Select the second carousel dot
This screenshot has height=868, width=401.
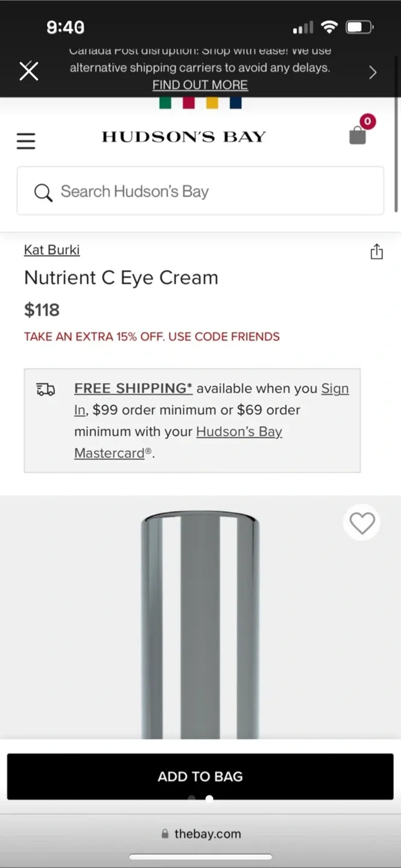coord(209,799)
